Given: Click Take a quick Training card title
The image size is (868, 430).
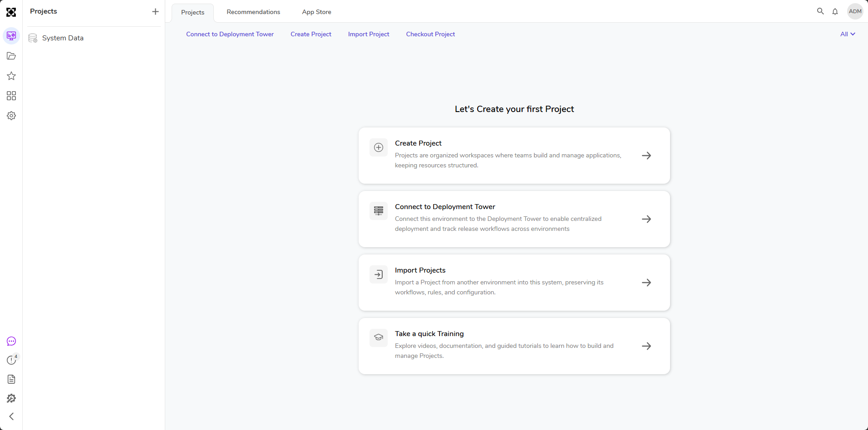Looking at the screenshot, I should point(429,334).
